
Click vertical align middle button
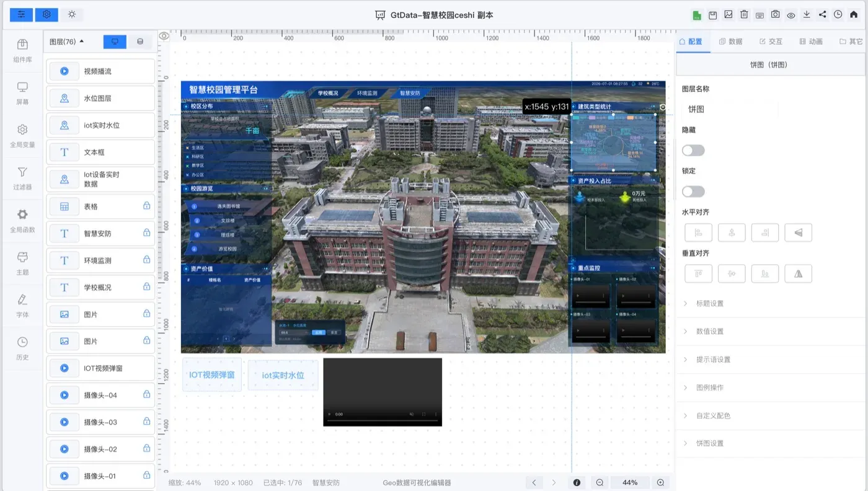[x=732, y=273]
